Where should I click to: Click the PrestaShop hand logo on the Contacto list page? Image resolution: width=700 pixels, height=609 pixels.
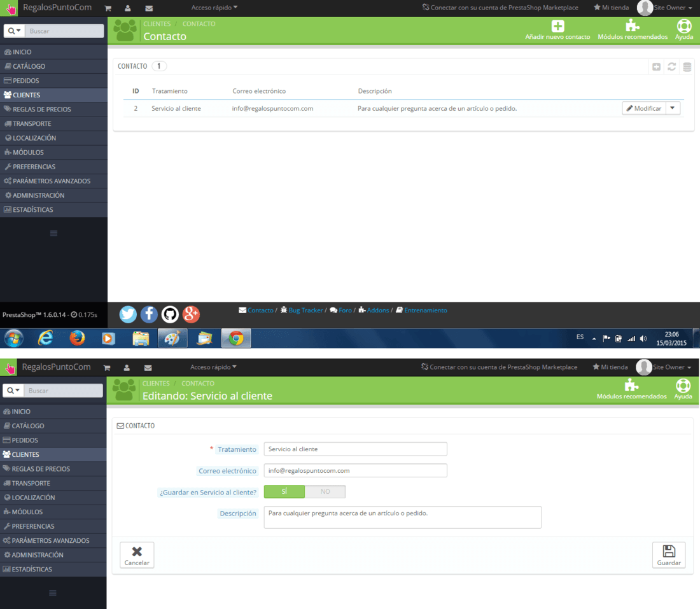pos(9,8)
